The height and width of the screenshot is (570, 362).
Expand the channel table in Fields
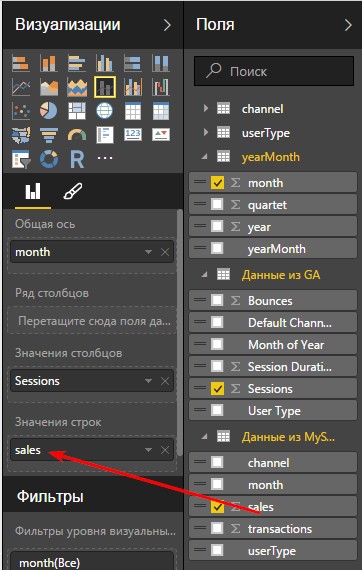click(x=206, y=108)
